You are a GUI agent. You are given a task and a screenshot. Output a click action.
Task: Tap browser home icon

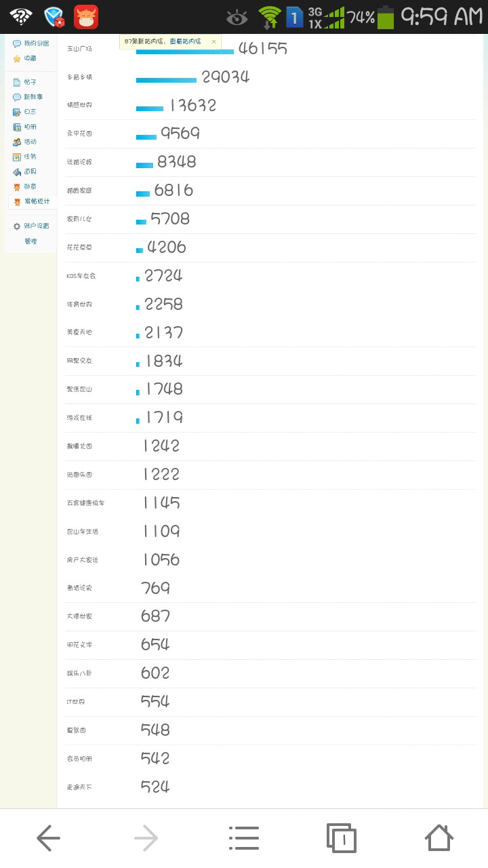(439, 837)
